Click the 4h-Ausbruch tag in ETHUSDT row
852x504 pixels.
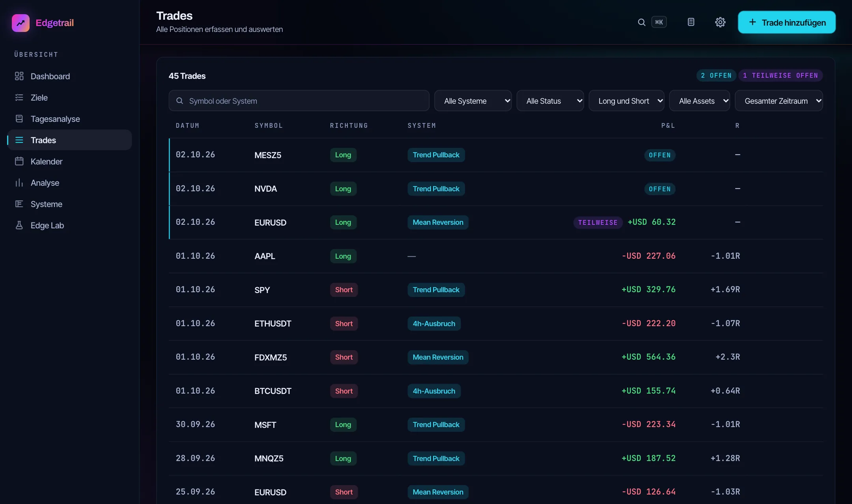(434, 323)
